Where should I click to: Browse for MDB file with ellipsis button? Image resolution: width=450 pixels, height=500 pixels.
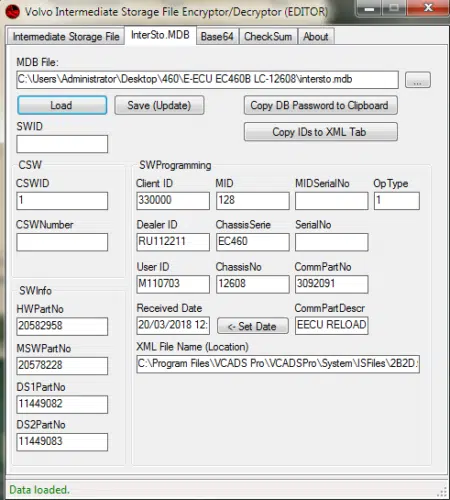coord(418,80)
